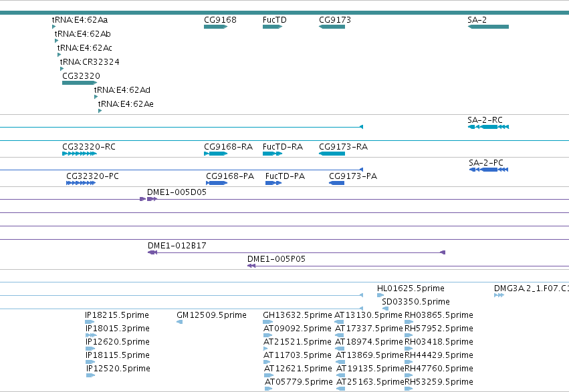Select AT19135.5prime EST label
The image size is (569, 392).
click(370, 369)
